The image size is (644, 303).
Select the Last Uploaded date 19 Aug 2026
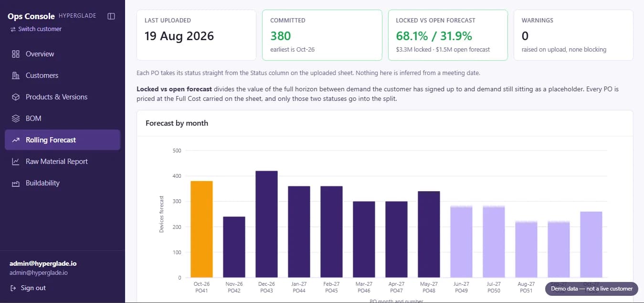click(x=179, y=36)
